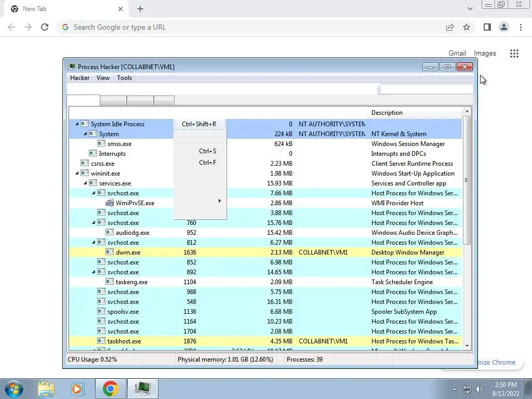This screenshot has width=532, height=399.
Task: Click the csrss.exe process icon
Action: click(85, 163)
